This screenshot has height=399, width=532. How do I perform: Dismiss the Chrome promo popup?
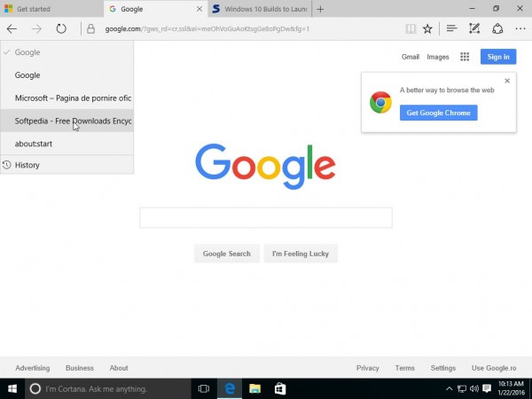[x=507, y=81]
